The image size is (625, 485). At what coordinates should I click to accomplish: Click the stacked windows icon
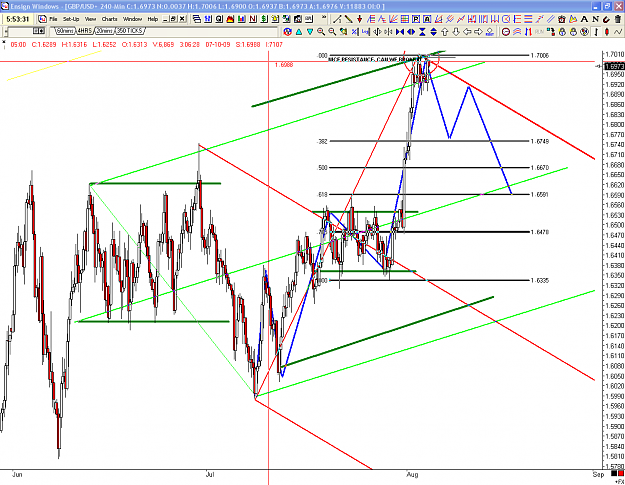click(197, 19)
